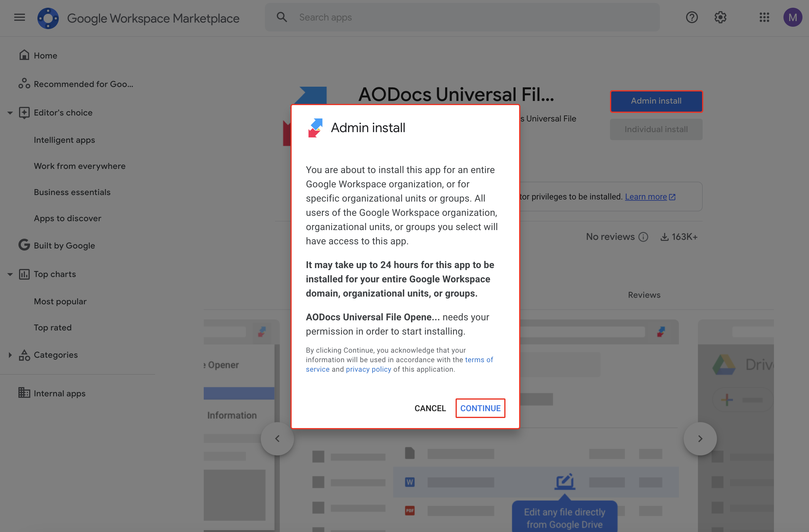The width and height of the screenshot is (809, 532).
Task: Open Editor's choice category
Action: 63,113
